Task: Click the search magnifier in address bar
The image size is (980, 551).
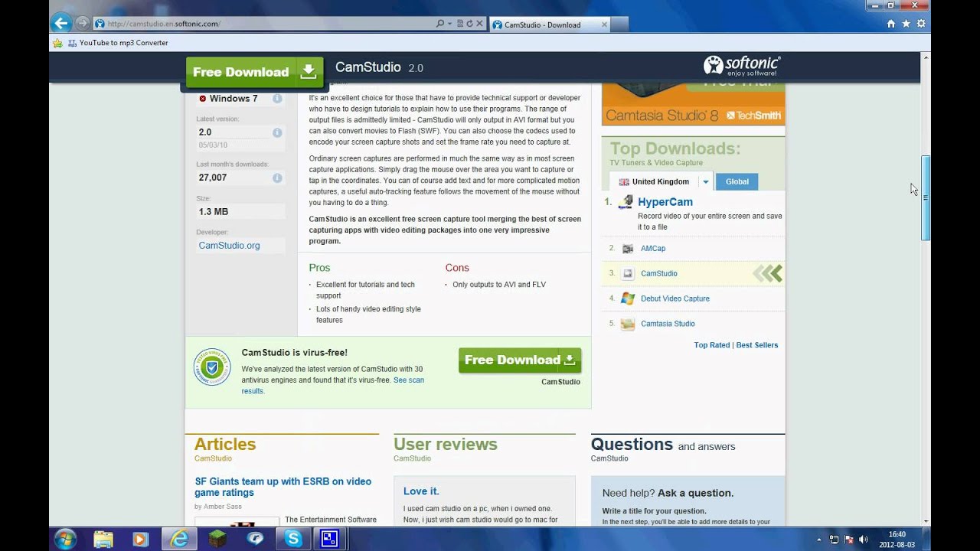Action: click(x=440, y=24)
